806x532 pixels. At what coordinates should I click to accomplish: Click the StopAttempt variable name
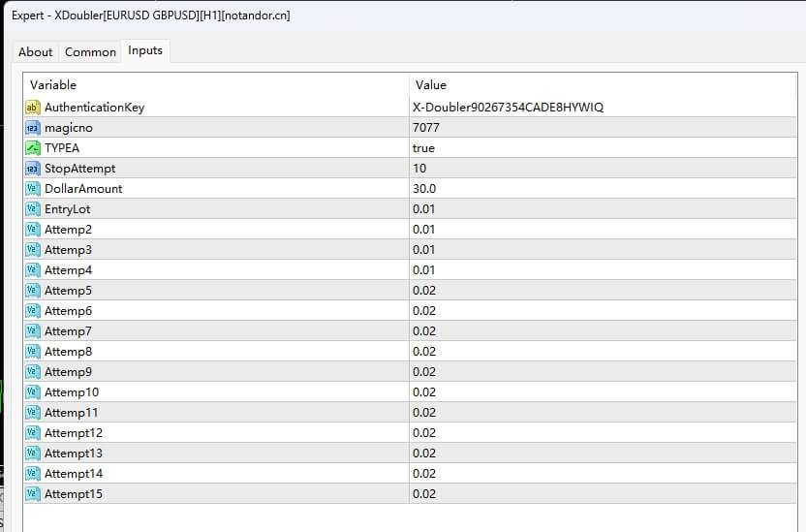click(x=80, y=169)
